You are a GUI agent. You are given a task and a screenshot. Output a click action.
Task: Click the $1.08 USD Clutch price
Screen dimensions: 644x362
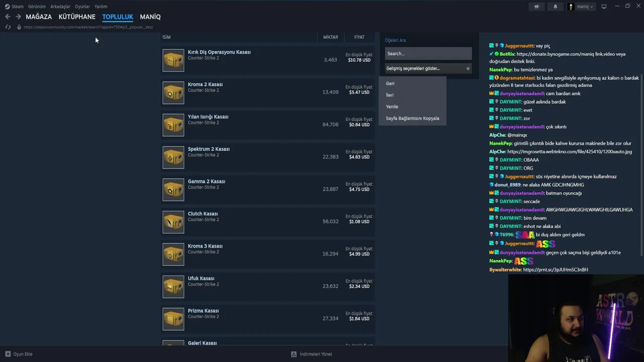pos(359,222)
